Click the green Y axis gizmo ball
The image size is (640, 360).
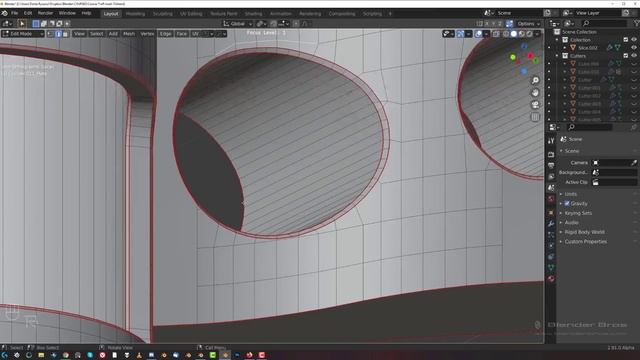pyautogui.click(x=513, y=57)
